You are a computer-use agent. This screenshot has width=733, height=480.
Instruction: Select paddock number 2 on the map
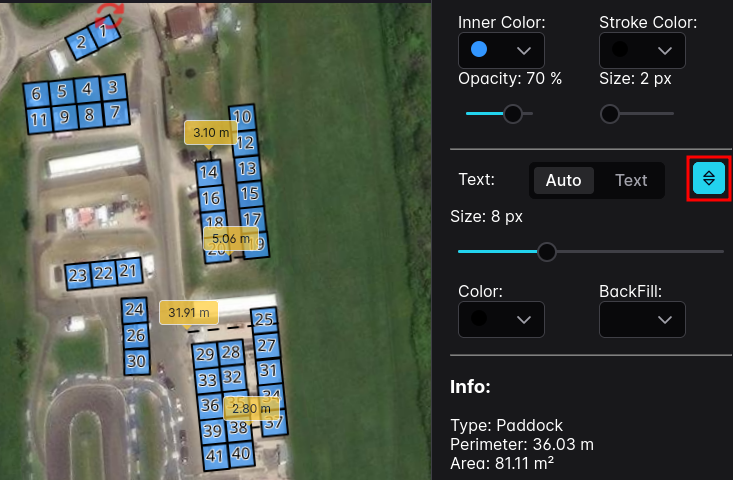[x=81, y=43]
